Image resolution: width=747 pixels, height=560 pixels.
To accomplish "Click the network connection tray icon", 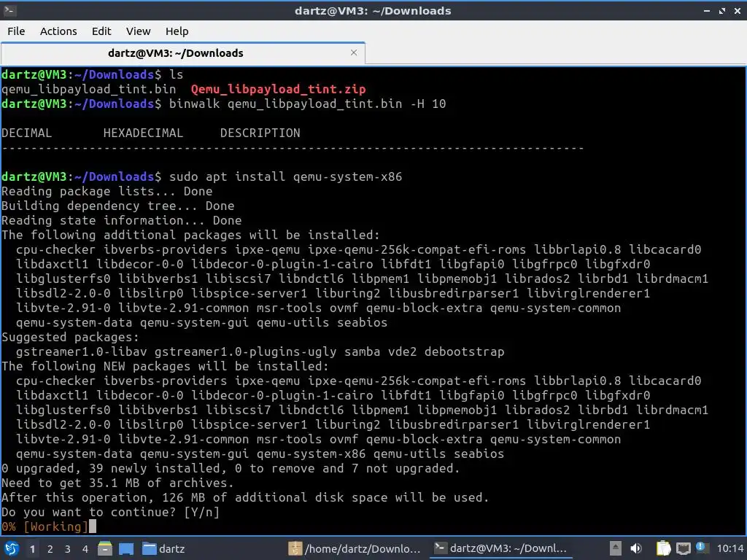I will click(x=683, y=548).
